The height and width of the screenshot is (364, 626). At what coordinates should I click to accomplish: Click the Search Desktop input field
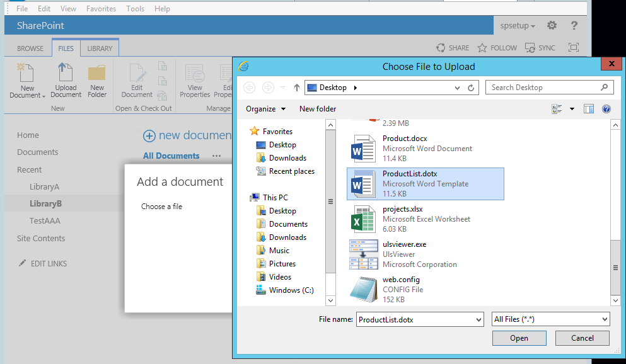pos(549,88)
